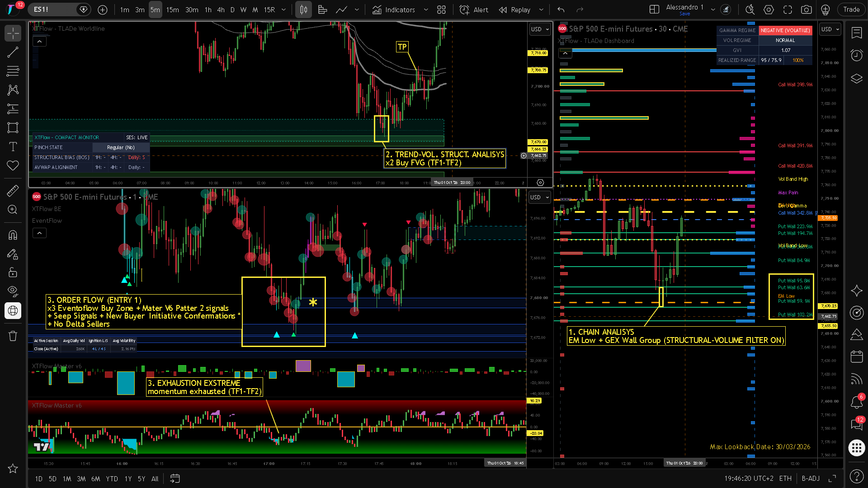Select the 30m timeframe

click(192, 9)
